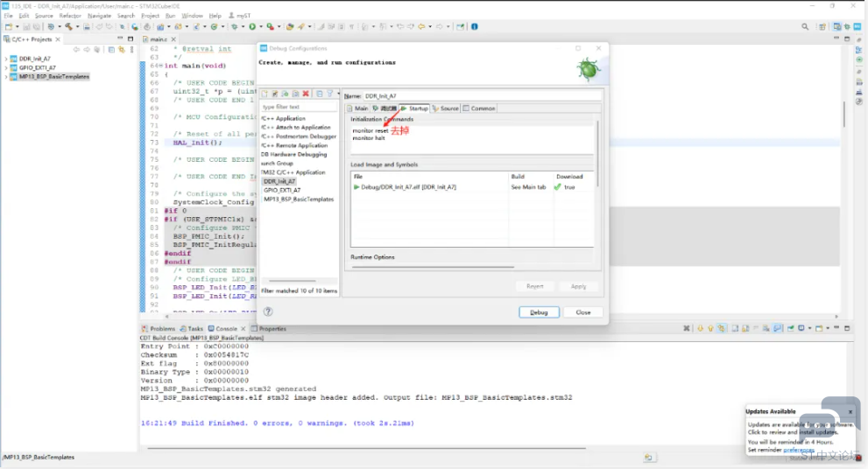Switch to the Source tab
The width and height of the screenshot is (868, 469).
446,108
